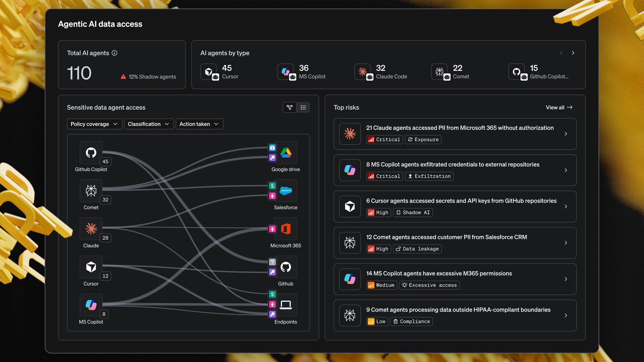Click the High tag on the Cursor risk
644x362 pixels.
378,213
